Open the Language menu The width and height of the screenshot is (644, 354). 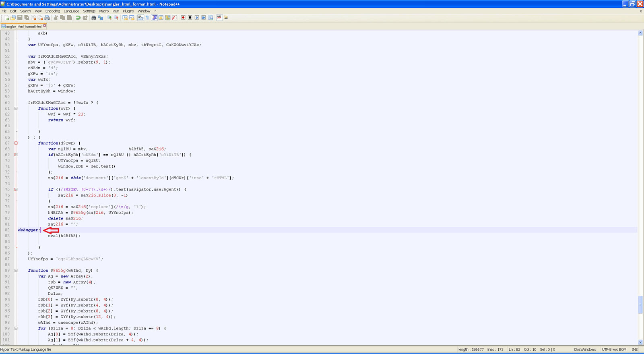[x=71, y=11]
